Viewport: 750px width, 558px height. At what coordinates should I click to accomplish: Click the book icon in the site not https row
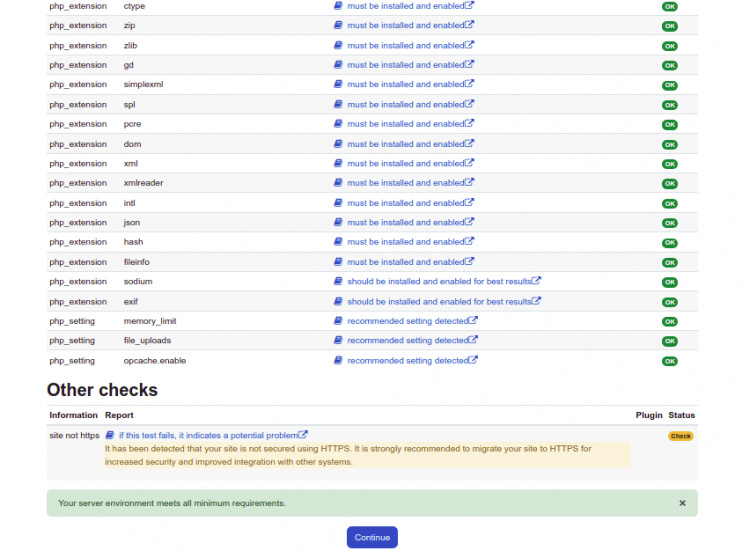[110, 435]
